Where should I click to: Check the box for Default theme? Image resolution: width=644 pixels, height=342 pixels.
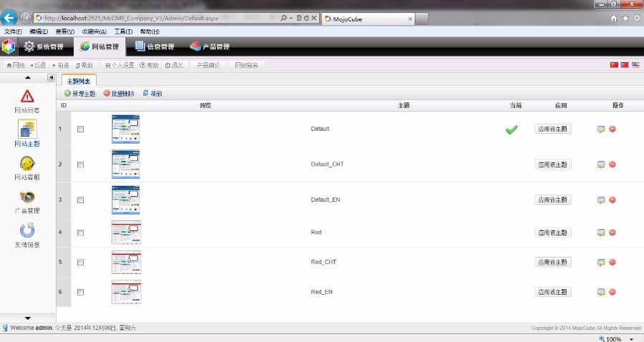click(80, 129)
